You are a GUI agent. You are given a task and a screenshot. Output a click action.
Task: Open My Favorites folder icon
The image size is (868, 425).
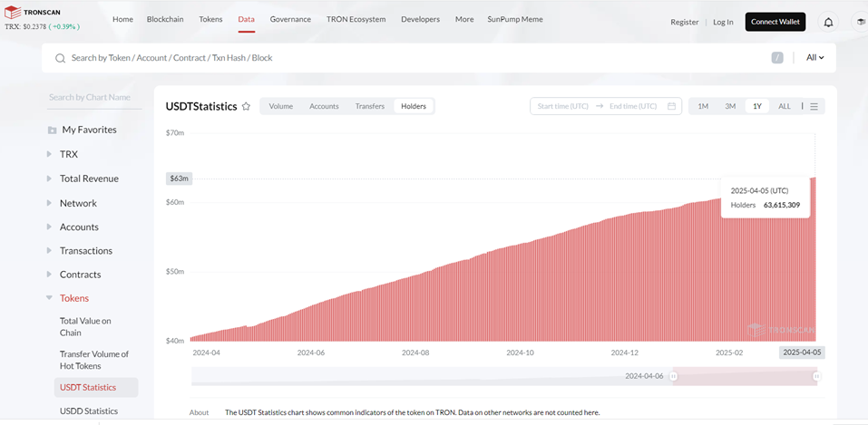point(52,130)
